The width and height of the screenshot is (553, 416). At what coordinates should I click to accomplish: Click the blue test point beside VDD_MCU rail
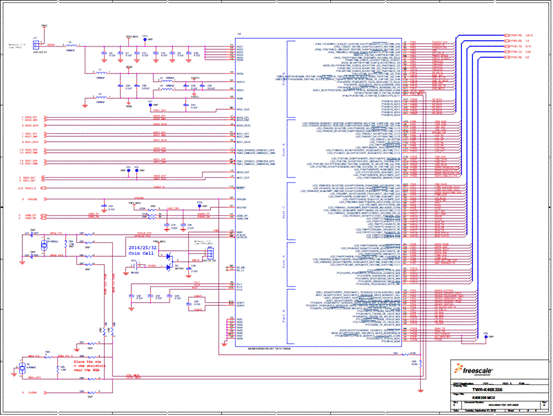145,39
